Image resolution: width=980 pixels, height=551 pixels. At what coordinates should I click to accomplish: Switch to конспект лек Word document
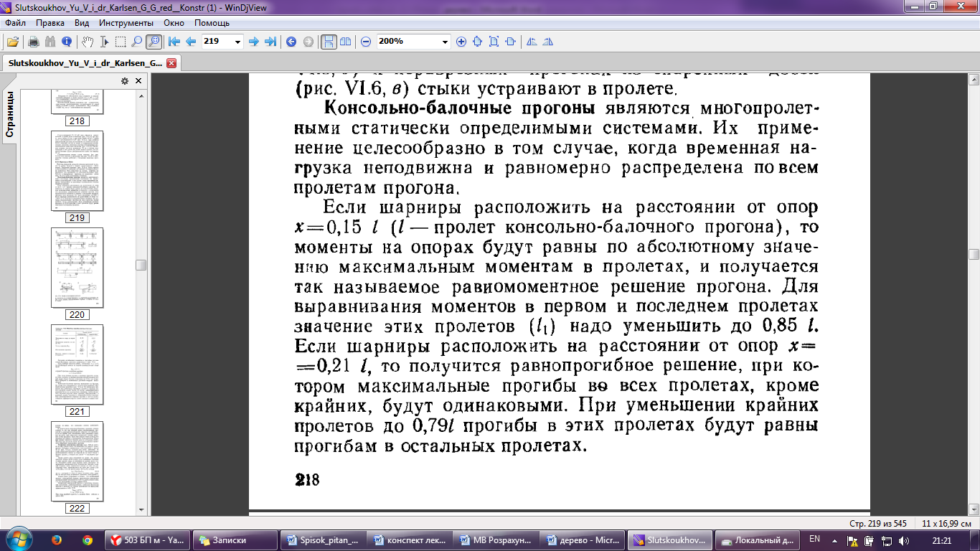pyautogui.click(x=408, y=540)
